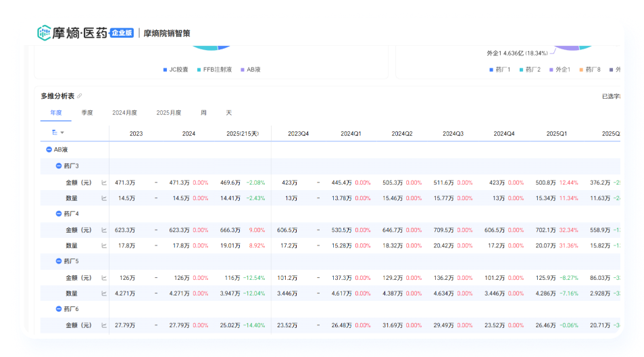Collapse the AB液 row group
644x357 pixels.
(x=49, y=149)
